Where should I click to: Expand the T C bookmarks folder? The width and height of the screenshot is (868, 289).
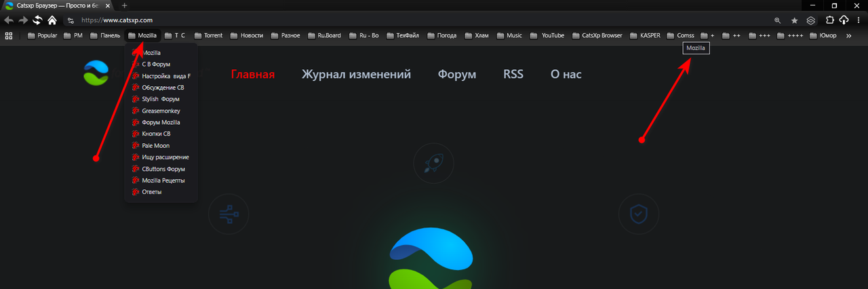pyautogui.click(x=175, y=35)
